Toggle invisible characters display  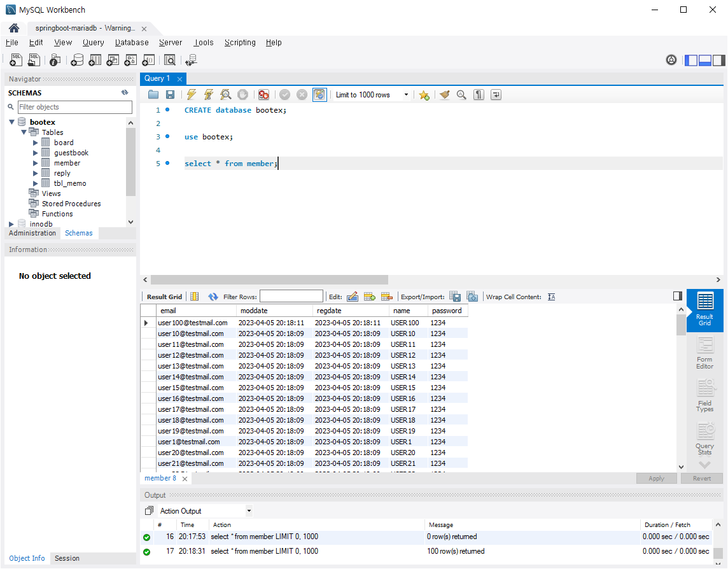pyautogui.click(x=479, y=95)
